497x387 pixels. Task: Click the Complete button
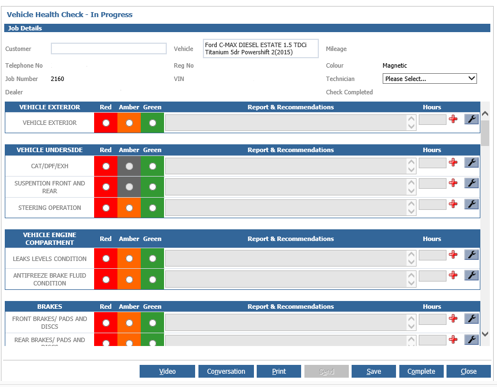(421, 371)
